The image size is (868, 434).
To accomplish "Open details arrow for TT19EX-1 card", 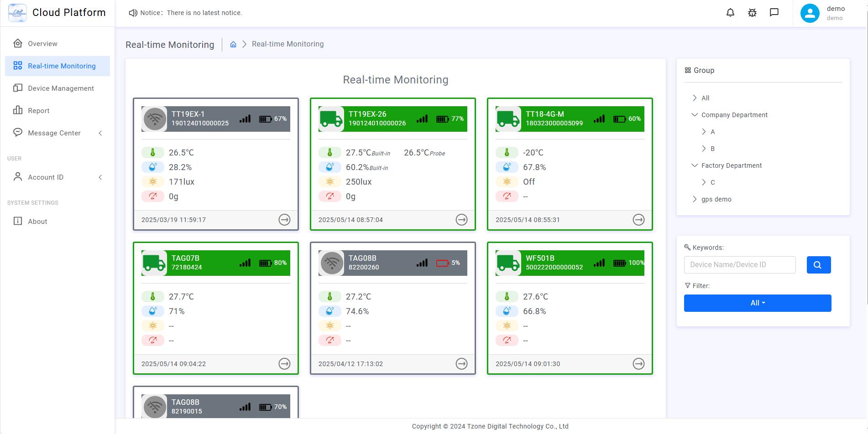I will point(284,220).
